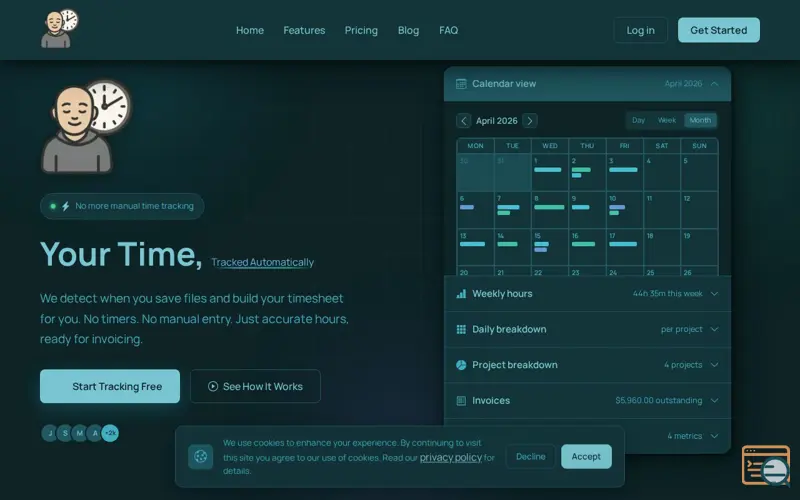800x500 pixels.
Task: Click the green event bar on April 8
Action: tap(549, 207)
